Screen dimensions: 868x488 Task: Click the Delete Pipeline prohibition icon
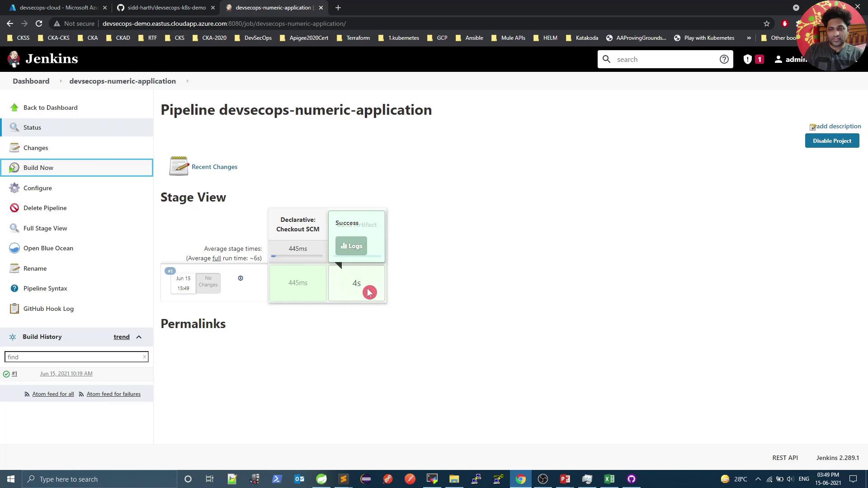[14, 208]
